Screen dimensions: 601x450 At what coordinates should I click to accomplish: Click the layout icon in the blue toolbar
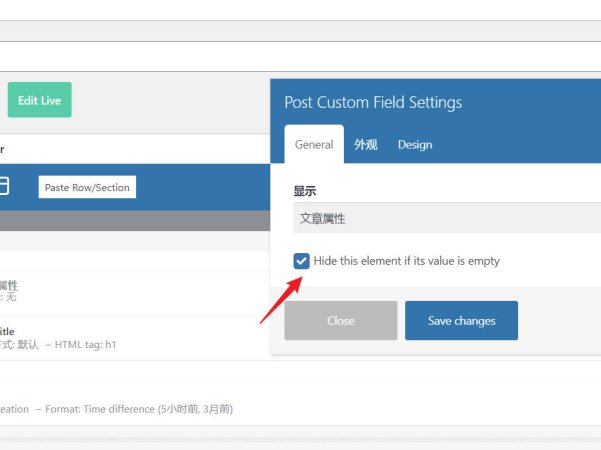[4, 186]
